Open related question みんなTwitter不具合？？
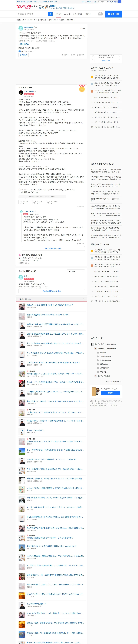138x644 pixels. coord(36,604)
